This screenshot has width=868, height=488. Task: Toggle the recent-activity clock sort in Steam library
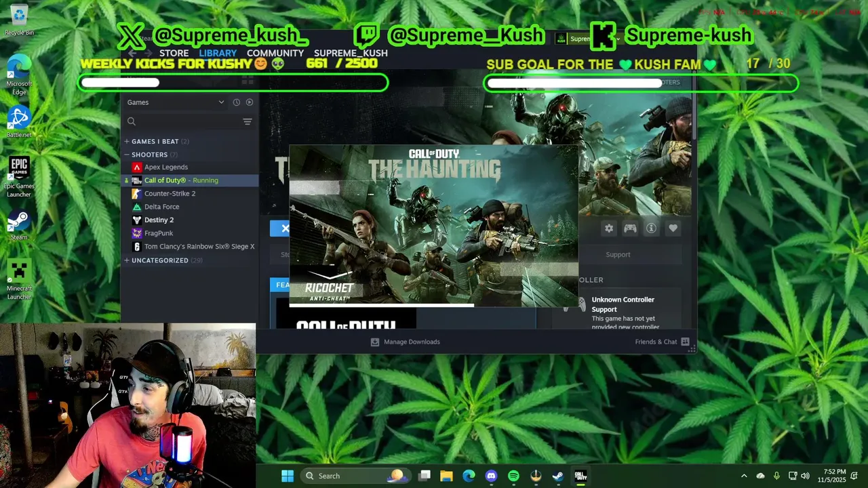tap(236, 102)
